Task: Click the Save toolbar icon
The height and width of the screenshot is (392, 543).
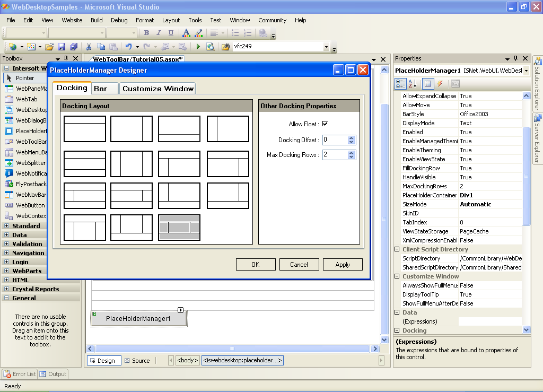Action: tap(62, 47)
